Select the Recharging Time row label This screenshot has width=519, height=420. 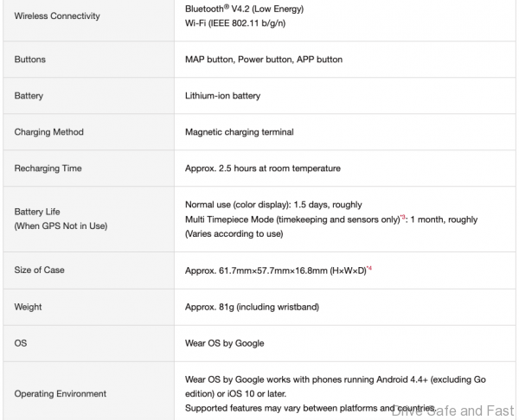[48, 169]
